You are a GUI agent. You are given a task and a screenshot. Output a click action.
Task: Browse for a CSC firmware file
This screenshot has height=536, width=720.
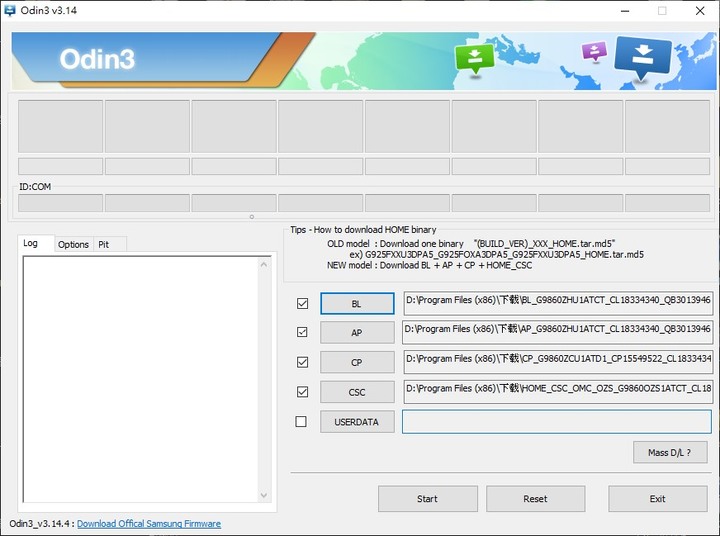coord(357,392)
